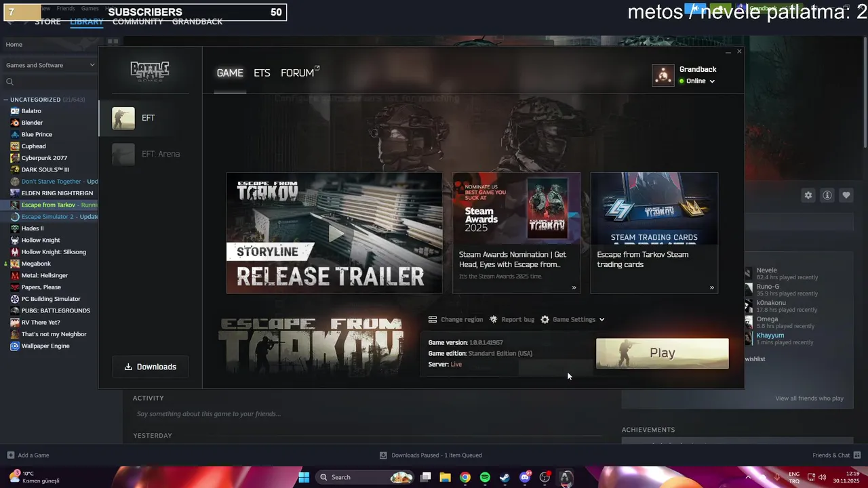
Task: Open the Steam Awards Nomination news card
Action: coord(517,233)
